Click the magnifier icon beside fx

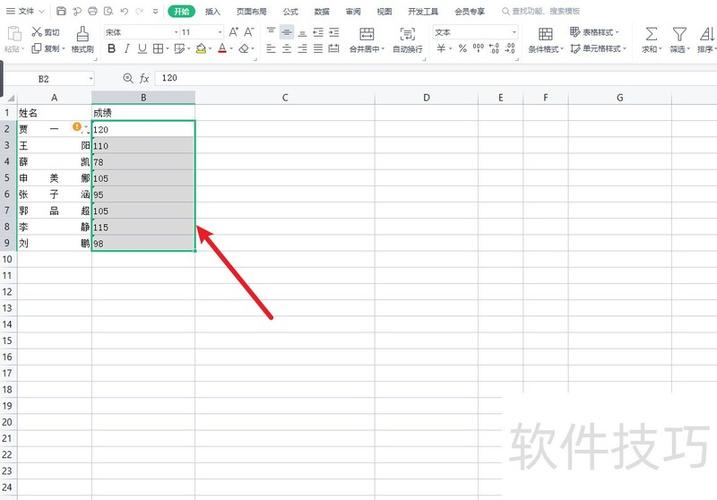(x=128, y=78)
